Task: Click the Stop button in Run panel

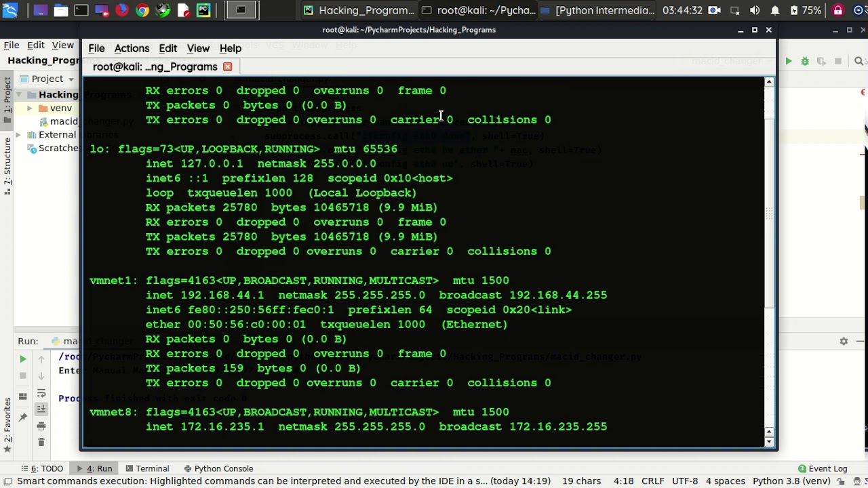Action: point(23,375)
